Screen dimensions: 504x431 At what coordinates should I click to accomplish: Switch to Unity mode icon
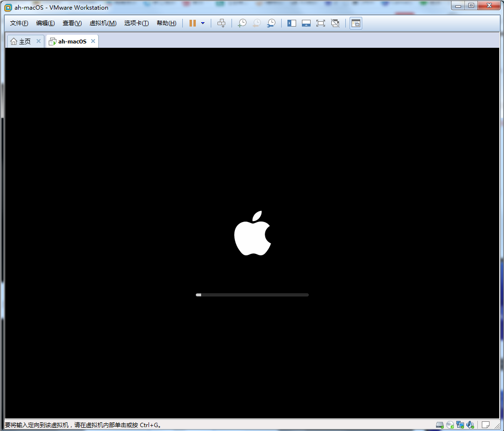click(x=335, y=23)
